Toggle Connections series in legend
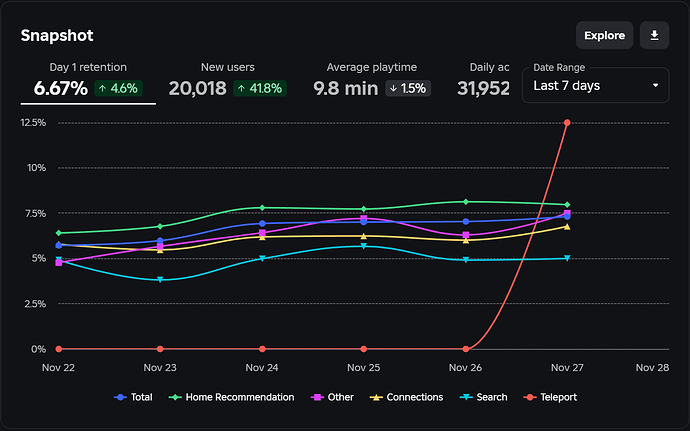 tap(406, 397)
